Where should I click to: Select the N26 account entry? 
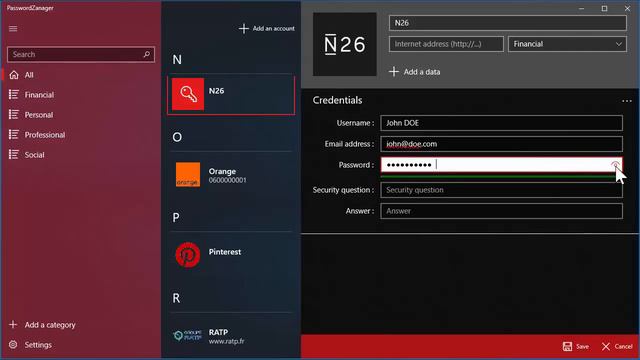(x=231, y=94)
